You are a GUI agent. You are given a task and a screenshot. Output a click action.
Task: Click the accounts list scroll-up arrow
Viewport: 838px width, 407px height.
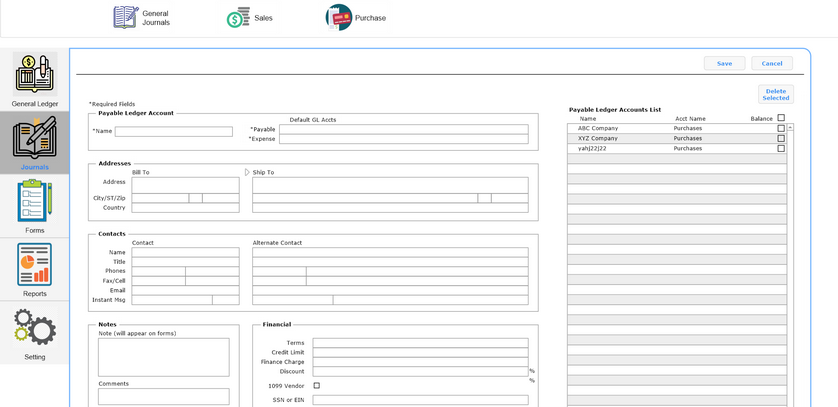tap(791, 128)
